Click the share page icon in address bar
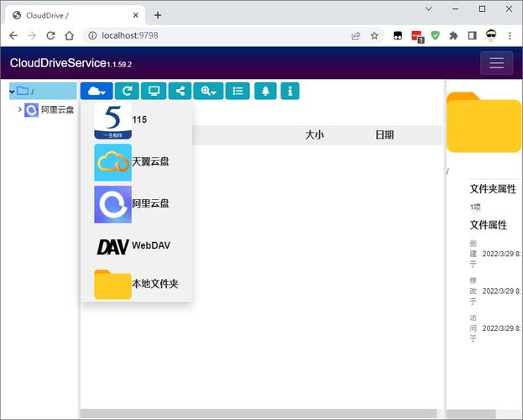523x420 pixels. point(356,35)
